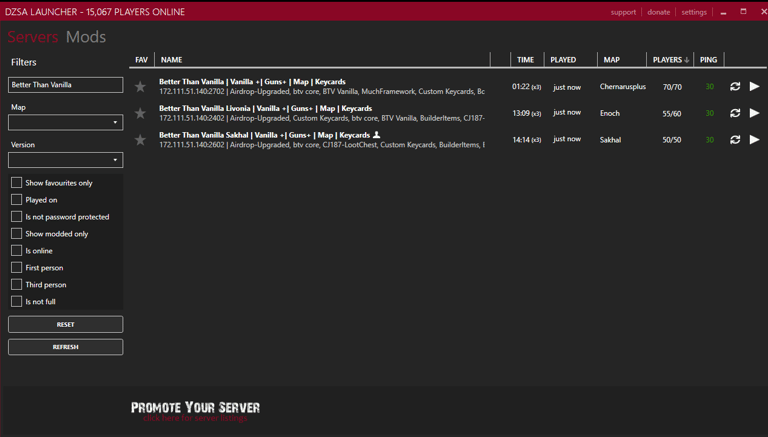The image size is (768, 437).
Task: Switch to the Mods tab
Action: [86, 37]
